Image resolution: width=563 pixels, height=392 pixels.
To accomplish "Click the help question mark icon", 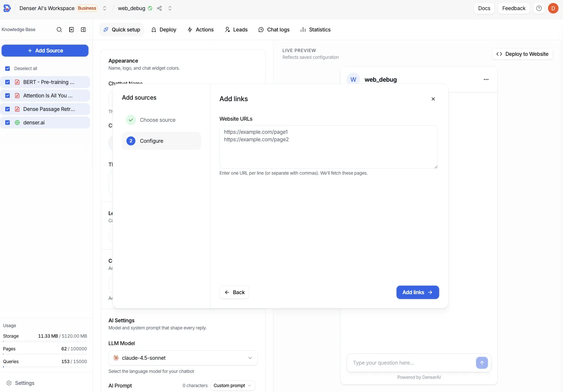I will (x=539, y=8).
